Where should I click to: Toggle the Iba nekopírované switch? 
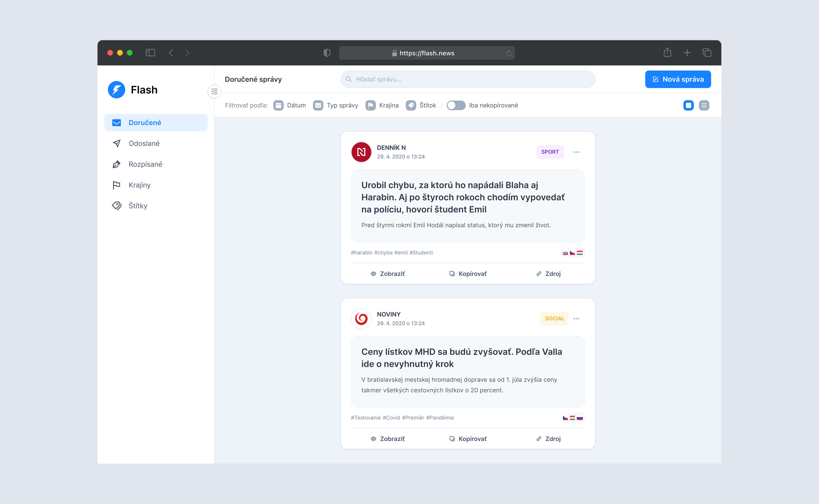[456, 105]
